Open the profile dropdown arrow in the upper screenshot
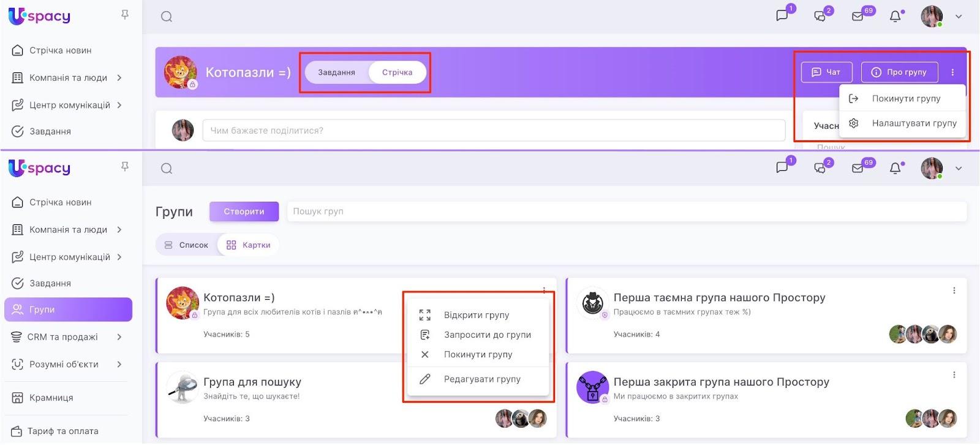Screen dimensions: 980x445 (959, 17)
